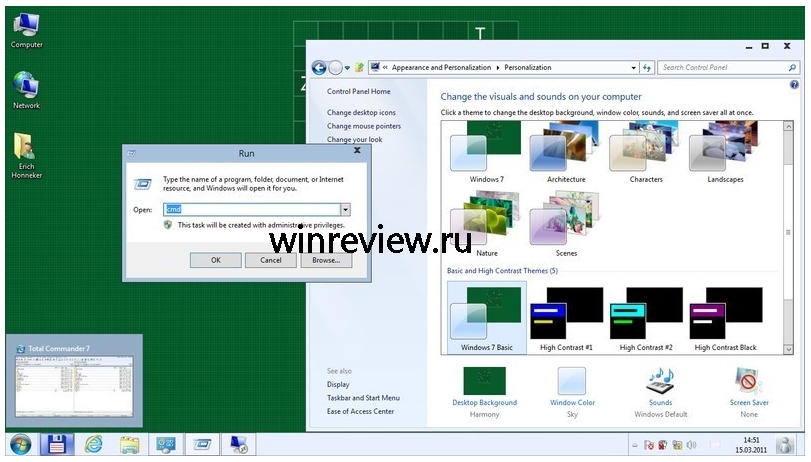Image resolution: width=811 pixels, height=462 pixels.
Task: Select the Scenes theme
Action: tap(566, 223)
